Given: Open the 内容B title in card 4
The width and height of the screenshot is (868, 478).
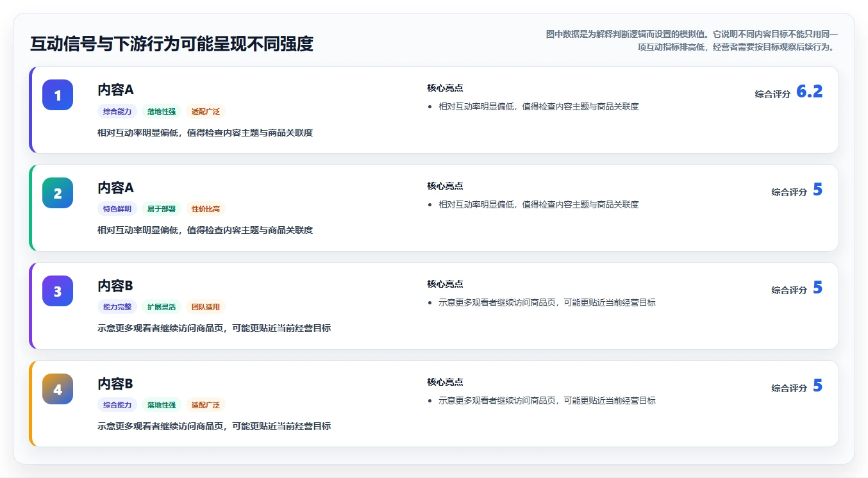Looking at the screenshot, I should (115, 384).
